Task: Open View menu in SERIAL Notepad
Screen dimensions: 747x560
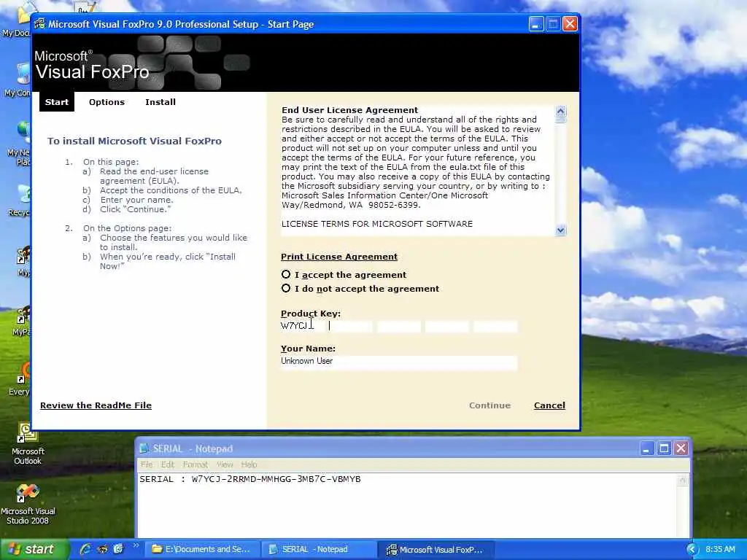Action: click(x=225, y=464)
